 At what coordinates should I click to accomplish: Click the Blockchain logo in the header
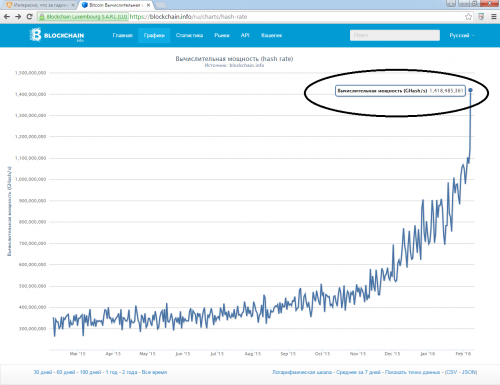point(57,35)
